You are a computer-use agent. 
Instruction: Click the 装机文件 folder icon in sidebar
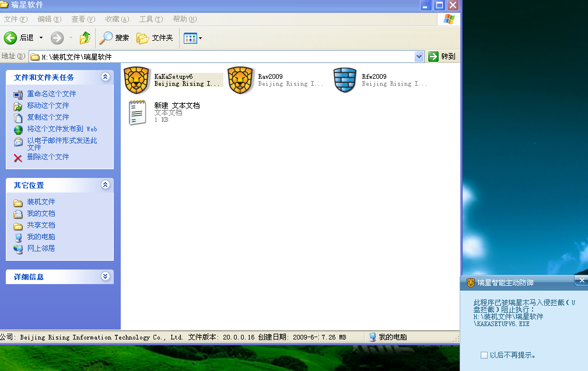point(18,203)
